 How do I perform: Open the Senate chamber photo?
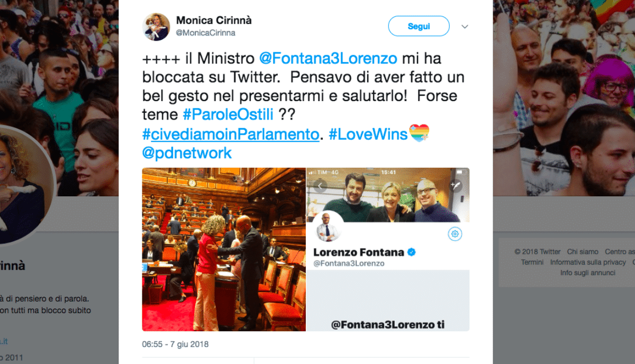[224, 249]
